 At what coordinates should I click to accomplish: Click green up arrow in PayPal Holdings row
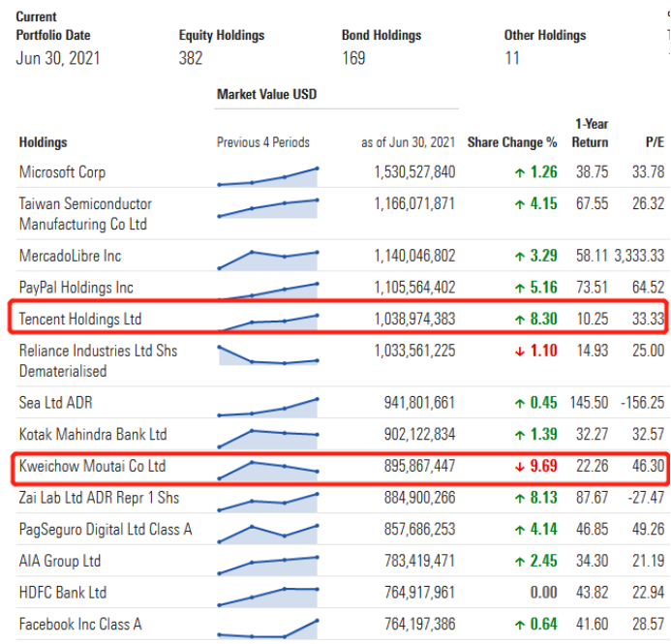519,288
